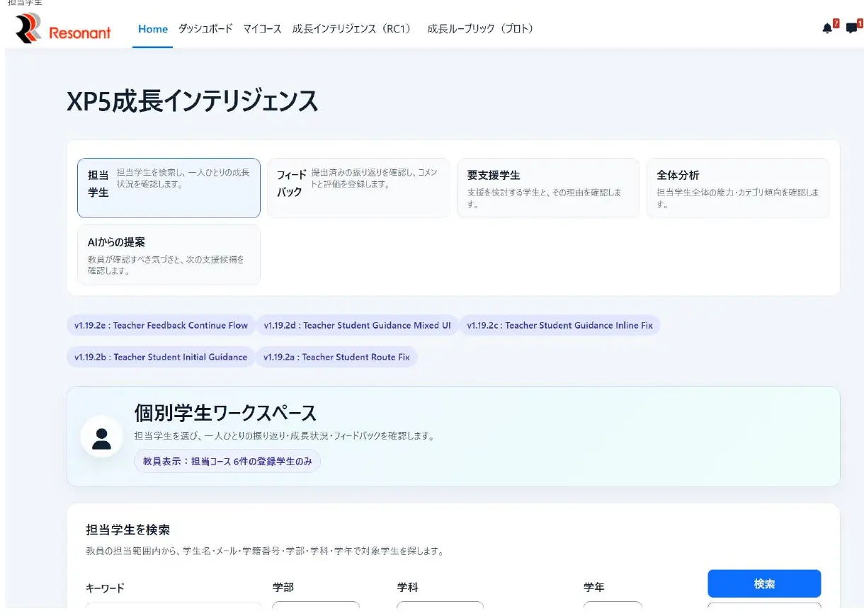Click the v1.19.2a Teacher Student Route Fix tag
Screen dimensions: 864x616
[x=336, y=358]
